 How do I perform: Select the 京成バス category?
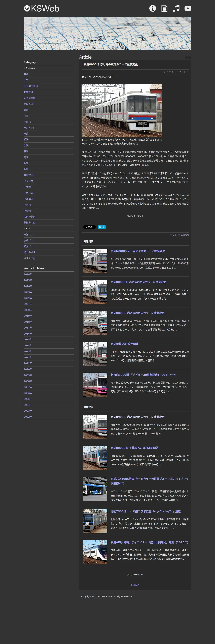pyautogui.click(x=28, y=241)
